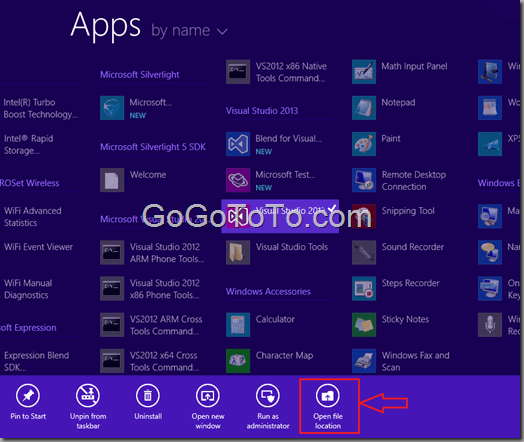Click the Unpin from taskbar icon

tap(88, 396)
